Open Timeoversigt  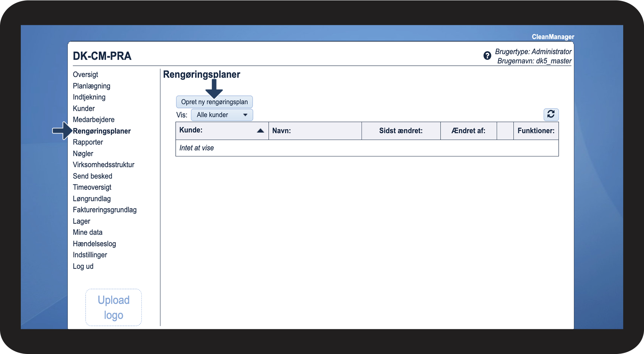[x=92, y=187]
